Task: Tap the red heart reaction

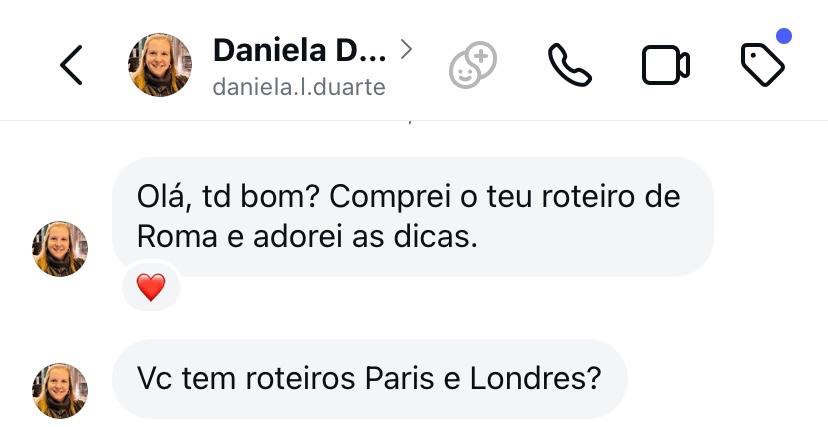Action: tap(150, 289)
